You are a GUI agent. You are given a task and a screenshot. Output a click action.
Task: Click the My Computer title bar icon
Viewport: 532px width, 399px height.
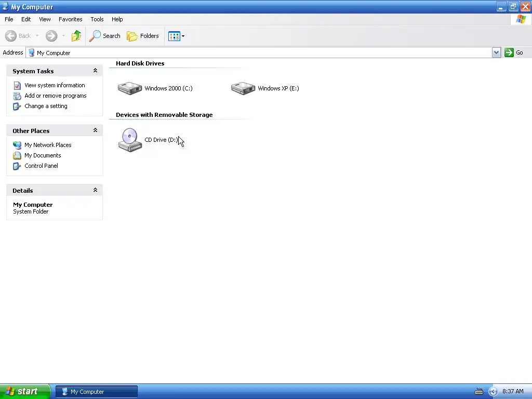tap(5, 6)
